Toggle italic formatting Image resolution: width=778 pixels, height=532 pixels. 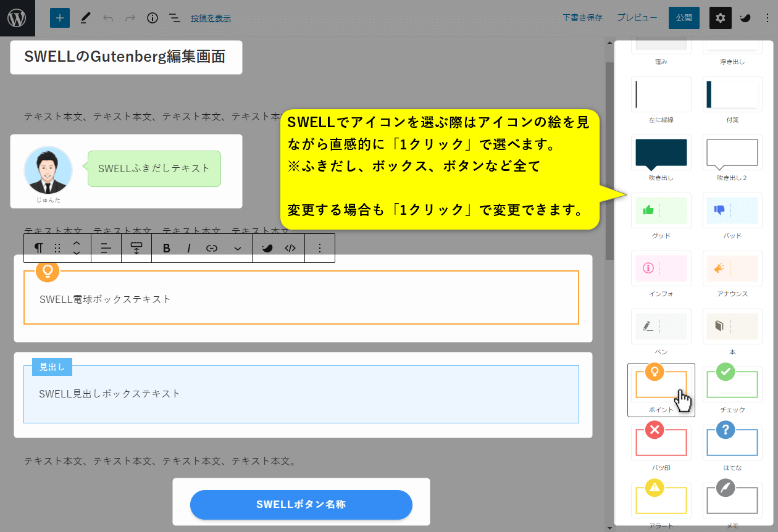click(x=189, y=248)
